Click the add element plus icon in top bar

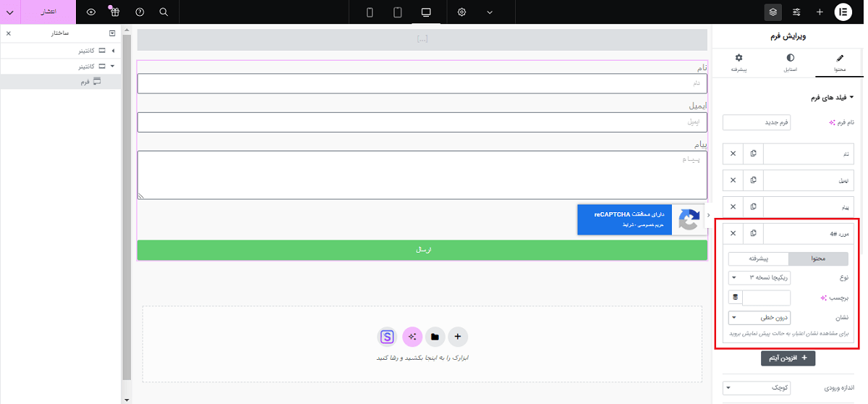coord(820,12)
